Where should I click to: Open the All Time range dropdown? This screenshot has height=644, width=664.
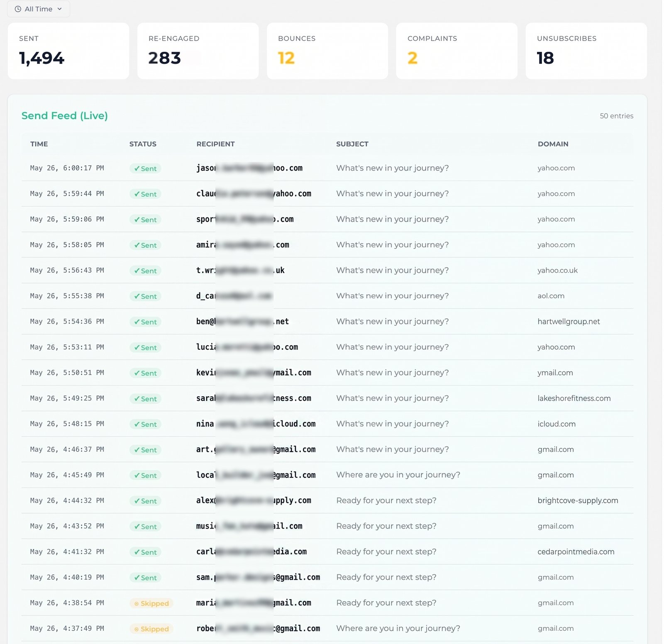coord(39,9)
